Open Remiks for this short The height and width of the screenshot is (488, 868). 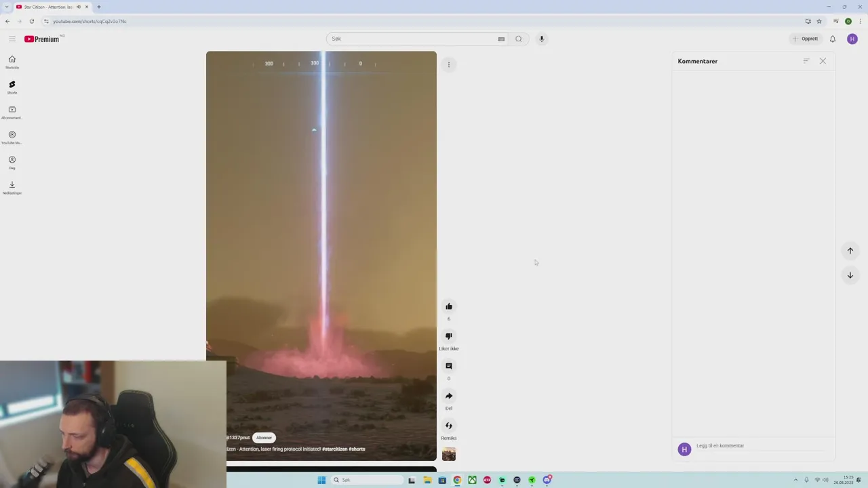click(448, 426)
